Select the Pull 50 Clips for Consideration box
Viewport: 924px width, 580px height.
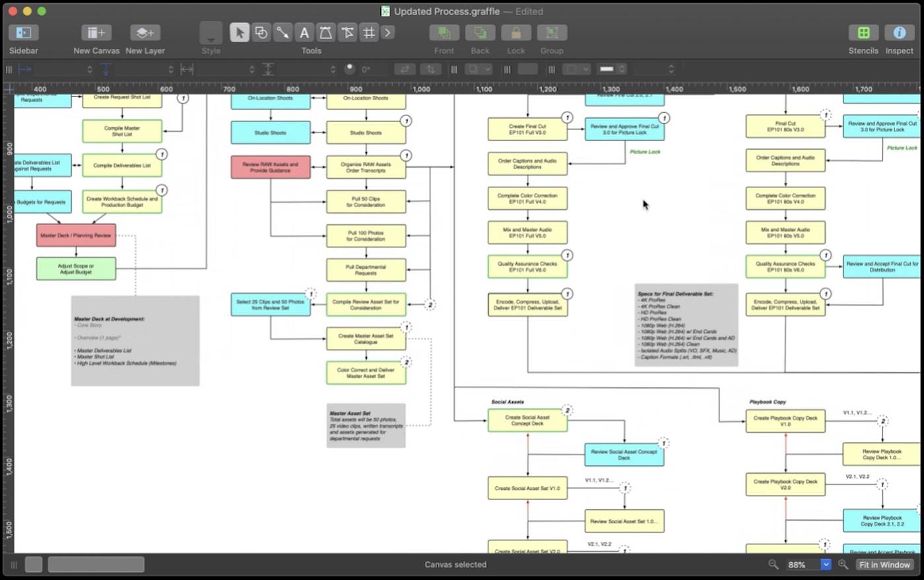pyautogui.click(x=366, y=202)
